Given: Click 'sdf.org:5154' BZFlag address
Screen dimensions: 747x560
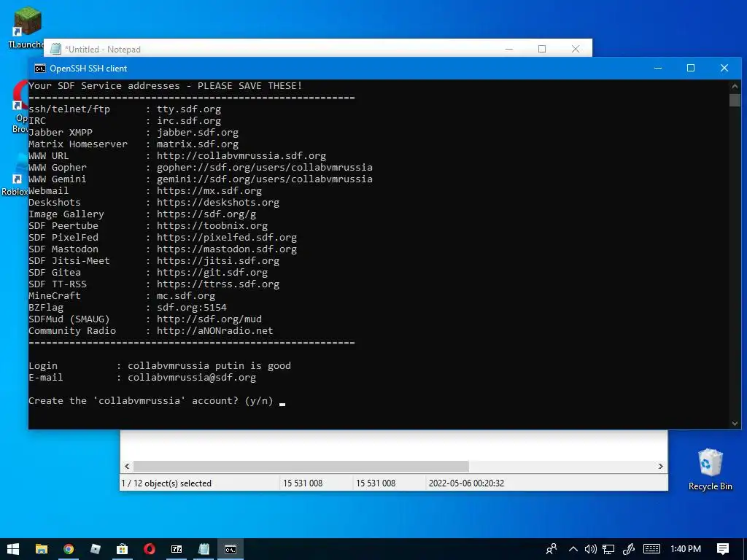Looking at the screenshot, I should pos(192,308).
